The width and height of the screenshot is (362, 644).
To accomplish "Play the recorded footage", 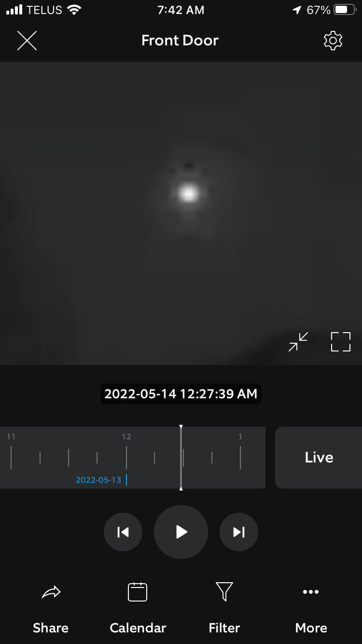I will (x=181, y=532).
